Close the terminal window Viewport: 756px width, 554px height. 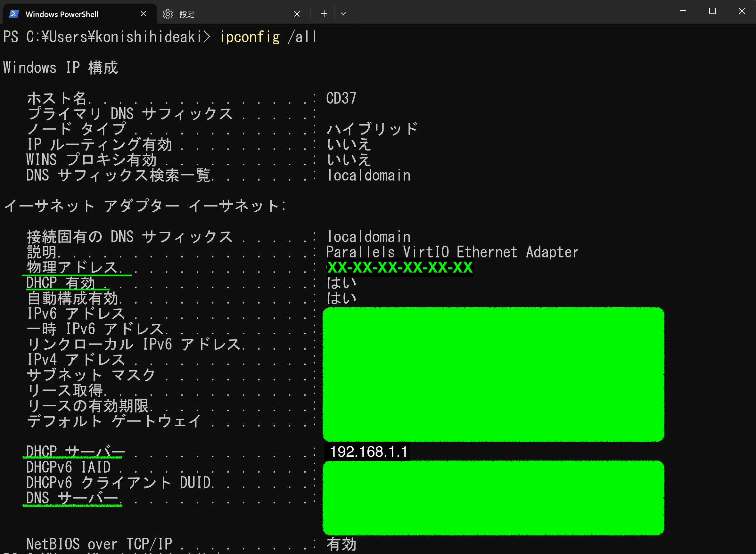(x=742, y=11)
